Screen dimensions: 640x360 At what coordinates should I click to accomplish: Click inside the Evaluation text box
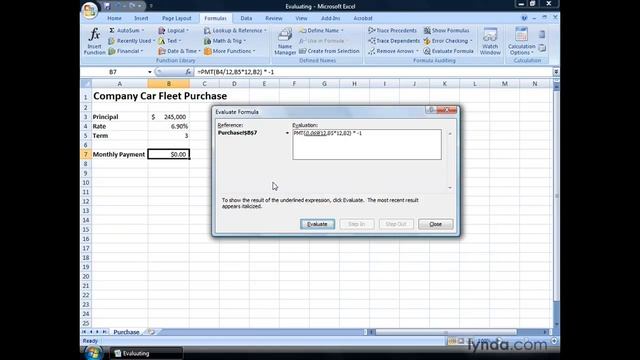coord(367,144)
